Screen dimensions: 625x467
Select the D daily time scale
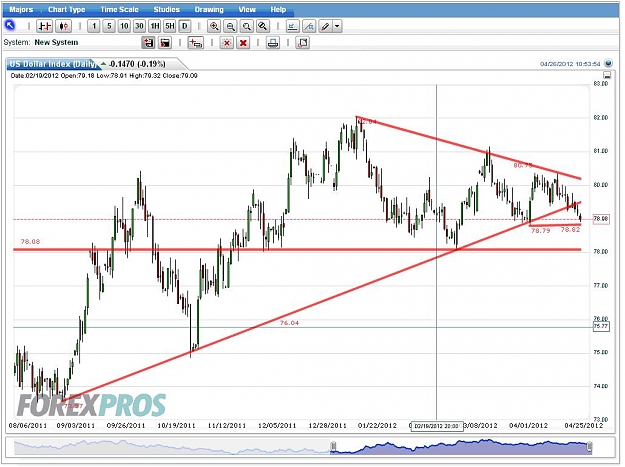tap(185, 26)
